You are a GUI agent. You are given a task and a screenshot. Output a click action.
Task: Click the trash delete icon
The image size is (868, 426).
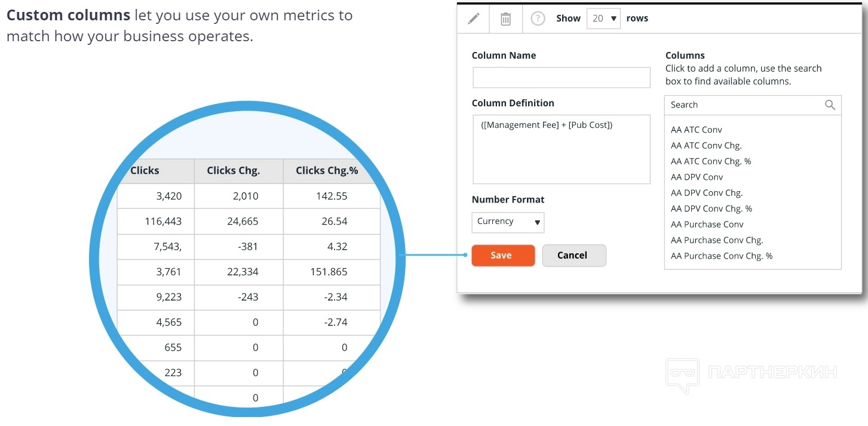(x=505, y=19)
